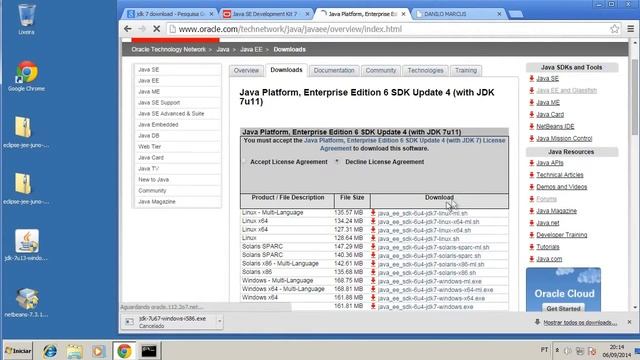Open the Overview tab on the page
The image size is (640, 360).
(x=246, y=70)
